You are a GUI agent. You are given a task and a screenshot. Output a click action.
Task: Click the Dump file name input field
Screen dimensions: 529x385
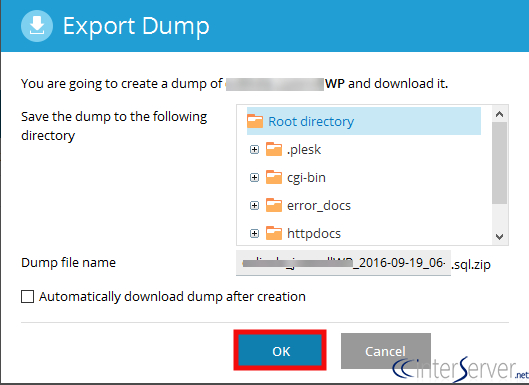(343, 263)
